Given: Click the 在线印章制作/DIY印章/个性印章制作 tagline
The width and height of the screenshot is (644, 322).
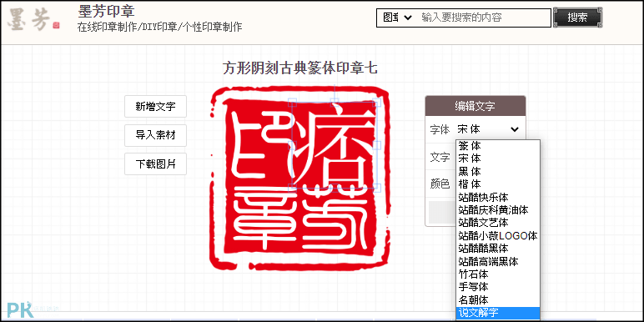Looking at the screenshot, I should tap(159, 27).
